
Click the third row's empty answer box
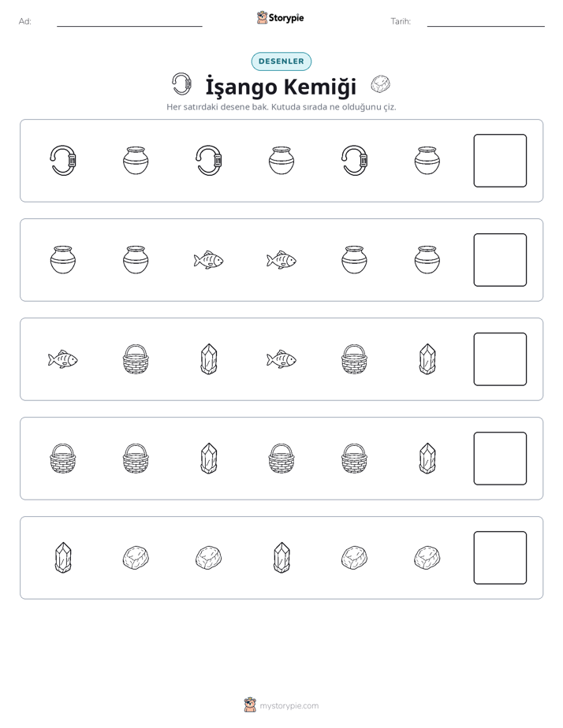point(500,359)
